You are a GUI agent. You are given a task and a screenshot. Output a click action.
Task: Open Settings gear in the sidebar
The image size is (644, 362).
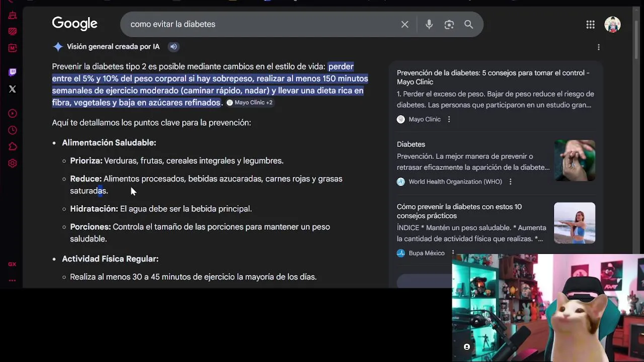13,163
